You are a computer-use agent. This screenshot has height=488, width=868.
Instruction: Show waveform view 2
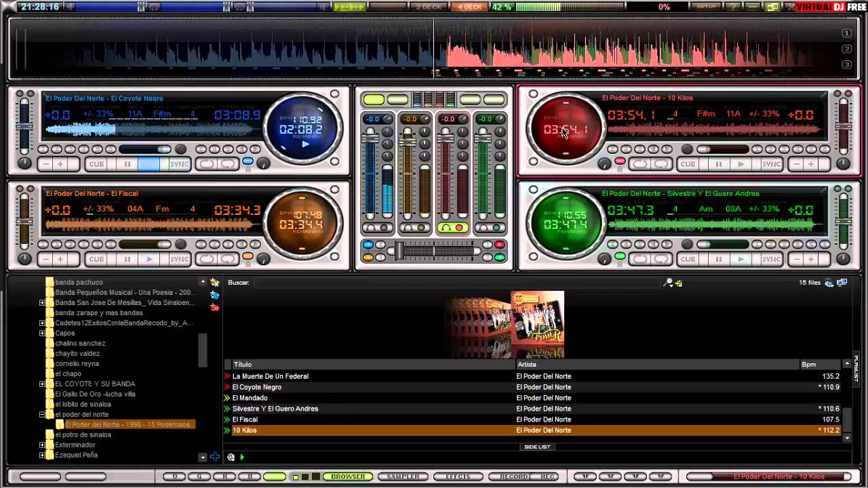[x=846, y=49]
